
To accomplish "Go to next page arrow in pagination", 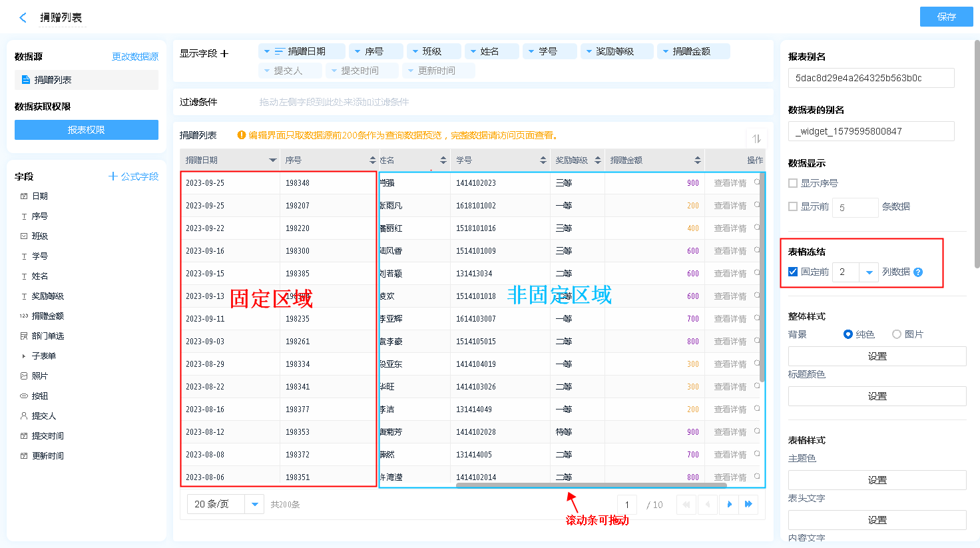I will 730,505.
